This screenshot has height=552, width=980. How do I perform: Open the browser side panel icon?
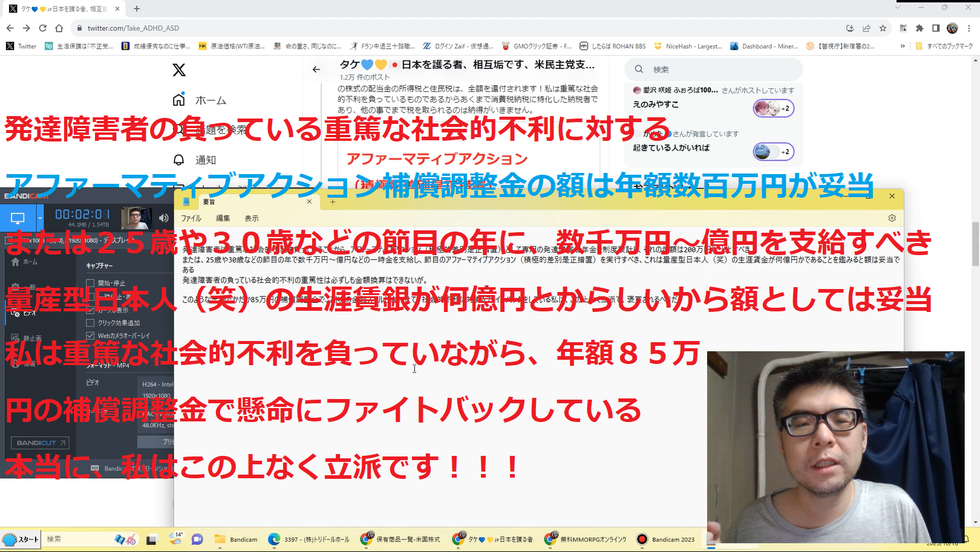point(936,28)
